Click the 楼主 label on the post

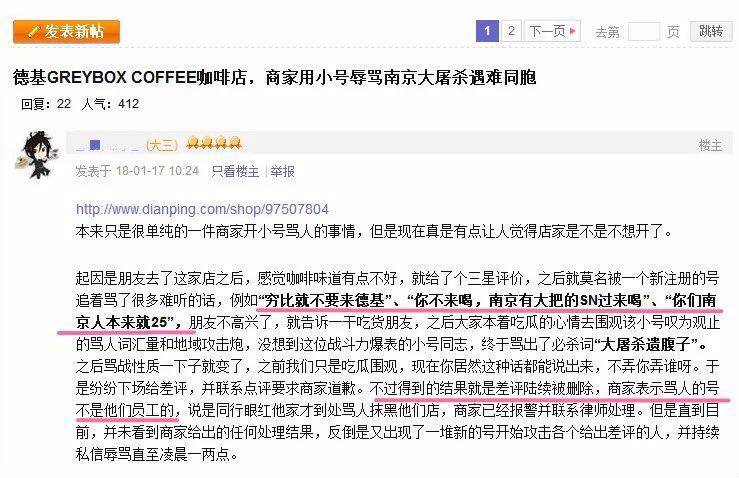710,145
